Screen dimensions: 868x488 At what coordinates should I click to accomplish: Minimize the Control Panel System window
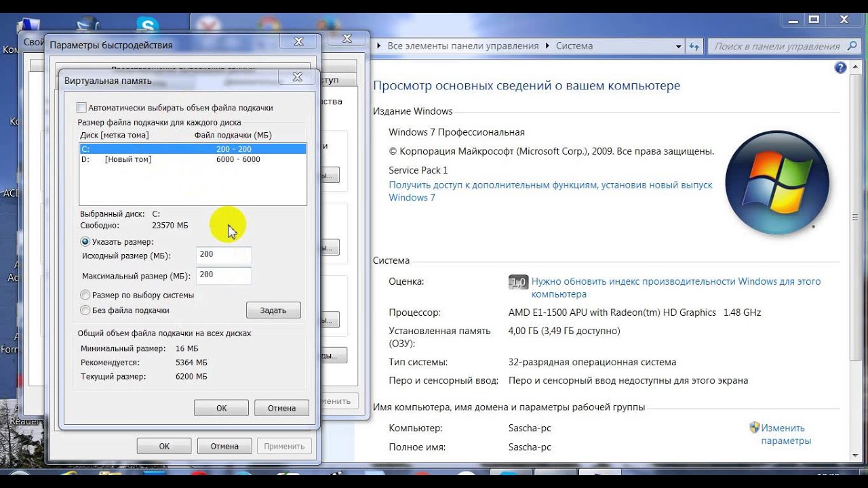pos(791,20)
